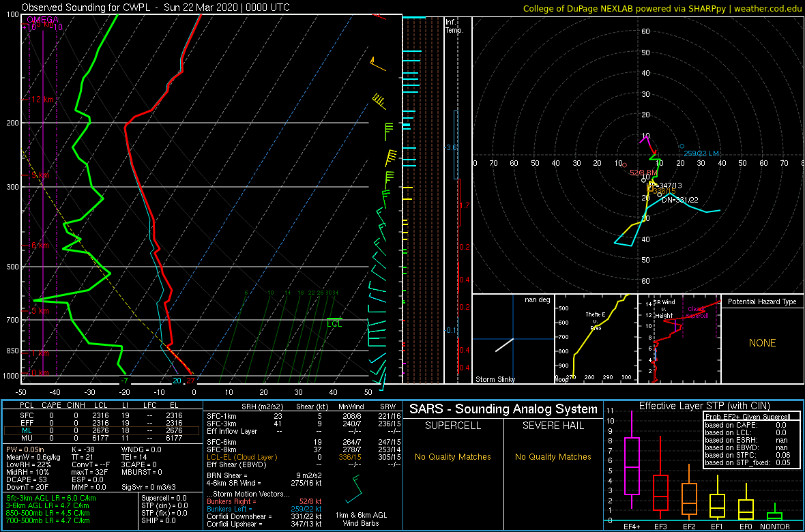The image size is (805, 532).
Task: Click No Quality Matches under SUPERCELL
Action: coord(453,456)
